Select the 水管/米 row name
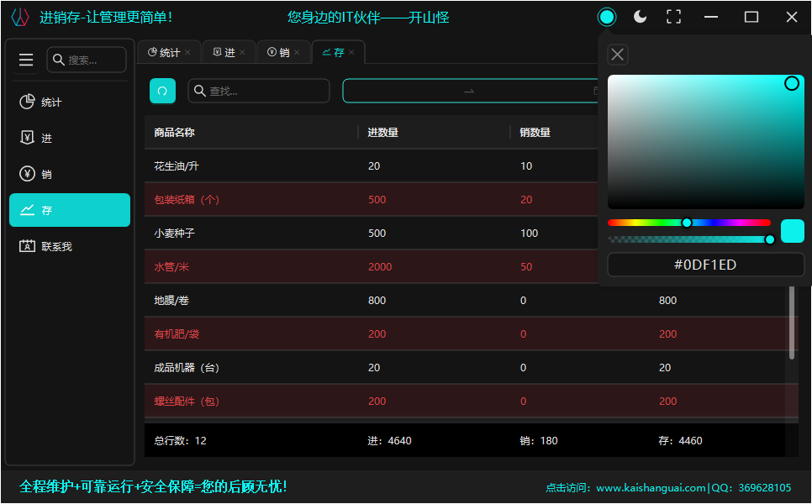This screenshot has width=812, height=504. (171, 267)
